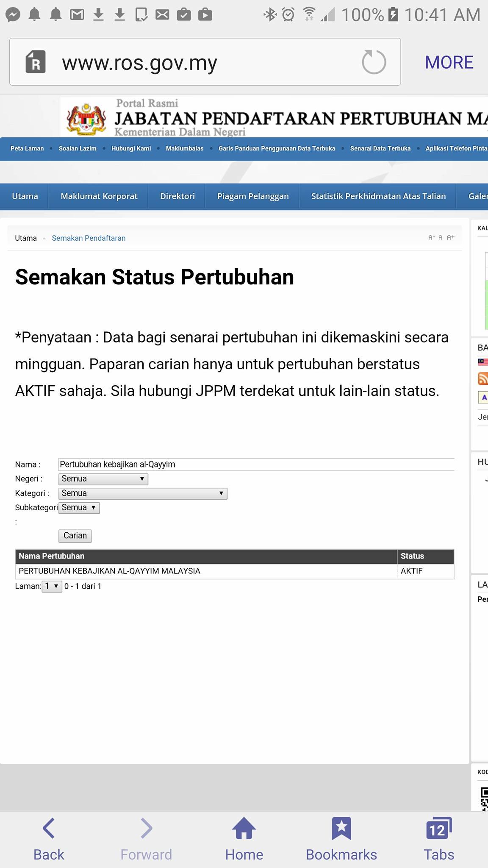Click Maklumbalas link
488x868 pixels.
pos(185,148)
